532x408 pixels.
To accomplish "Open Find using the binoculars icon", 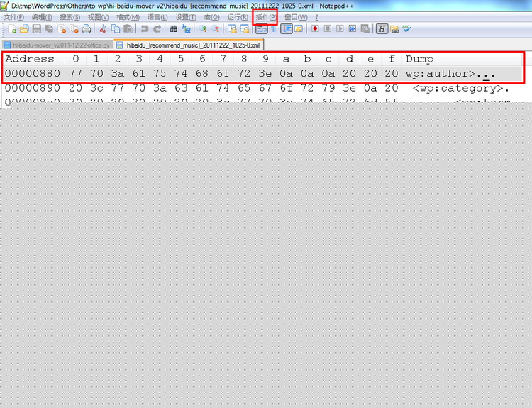I will tap(173, 29).
